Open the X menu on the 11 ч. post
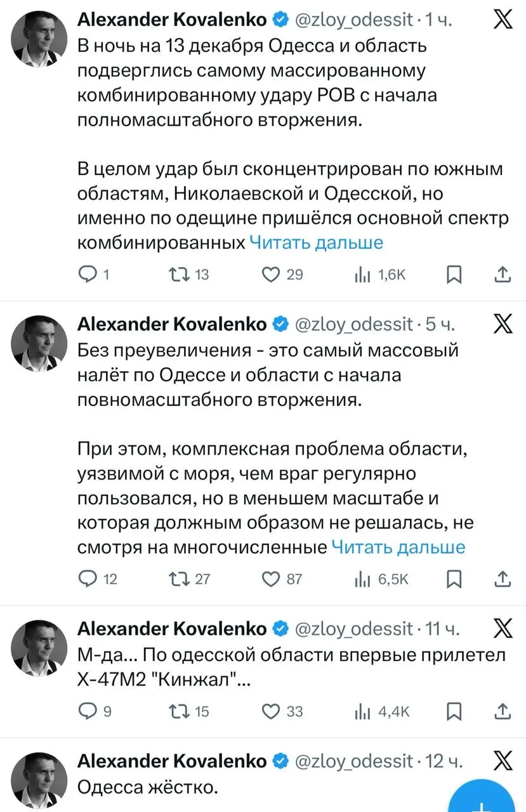The width and height of the screenshot is (526, 812). click(503, 628)
